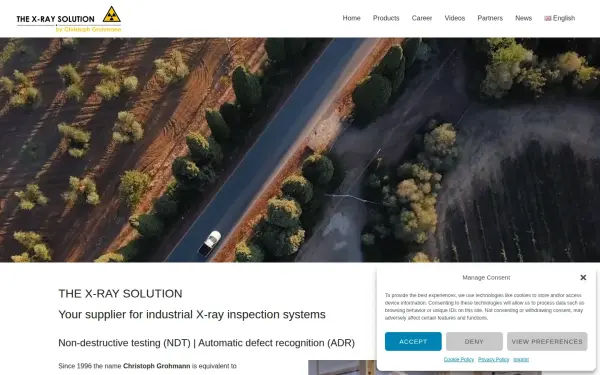Image resolution: width=600 pixels, height=375 pixels.
Task: Accept cookies with the ACCEPT button
Action: click(x=413, y=341)
